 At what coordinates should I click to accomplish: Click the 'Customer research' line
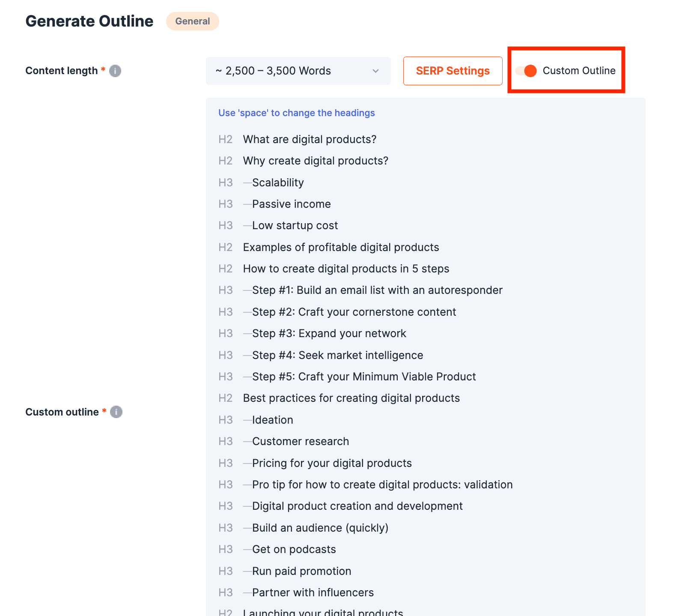pyautogui.click(x=301, y=441)
